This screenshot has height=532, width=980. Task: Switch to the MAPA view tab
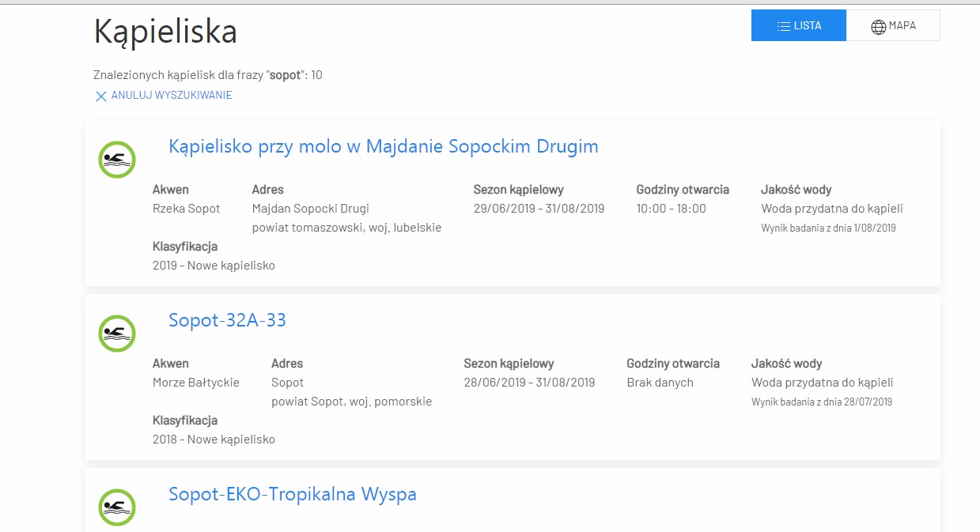coord(893,25)
